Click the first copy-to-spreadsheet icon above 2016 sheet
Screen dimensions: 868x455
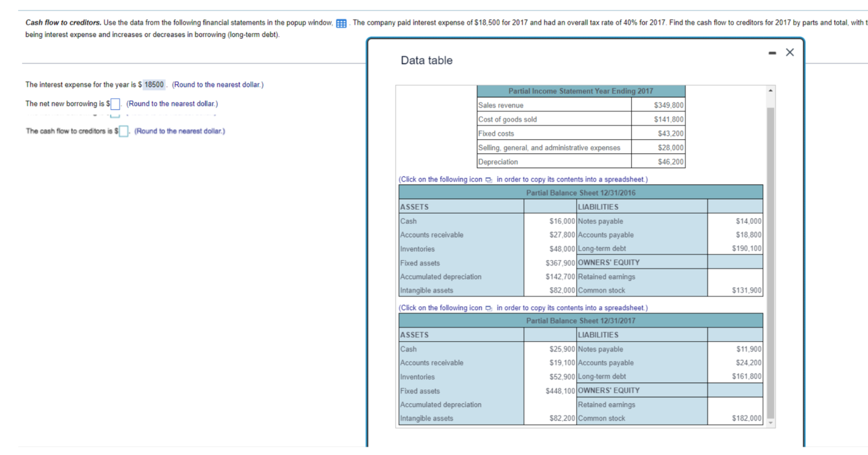(489, 180)
